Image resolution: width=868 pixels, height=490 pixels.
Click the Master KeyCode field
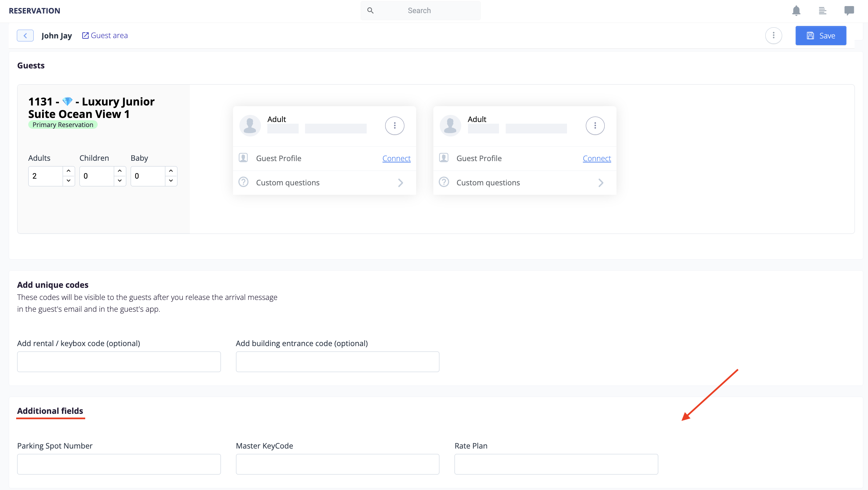337,464
